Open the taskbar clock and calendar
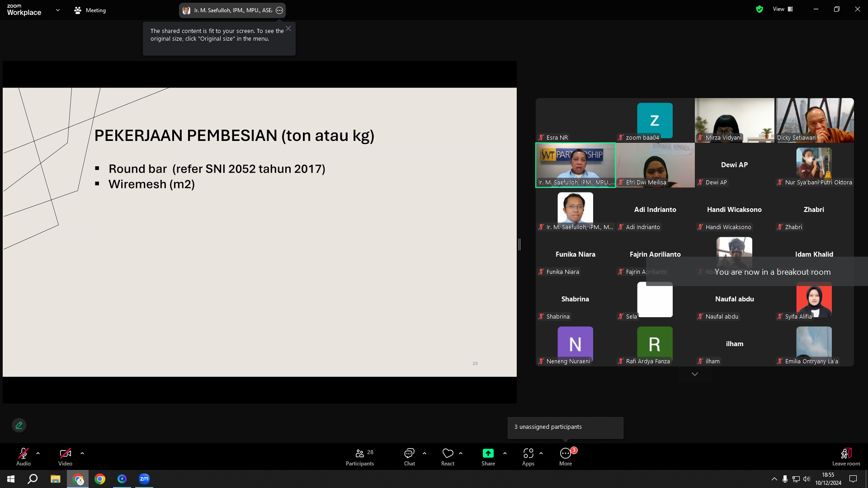 click(x=828, y=479)
